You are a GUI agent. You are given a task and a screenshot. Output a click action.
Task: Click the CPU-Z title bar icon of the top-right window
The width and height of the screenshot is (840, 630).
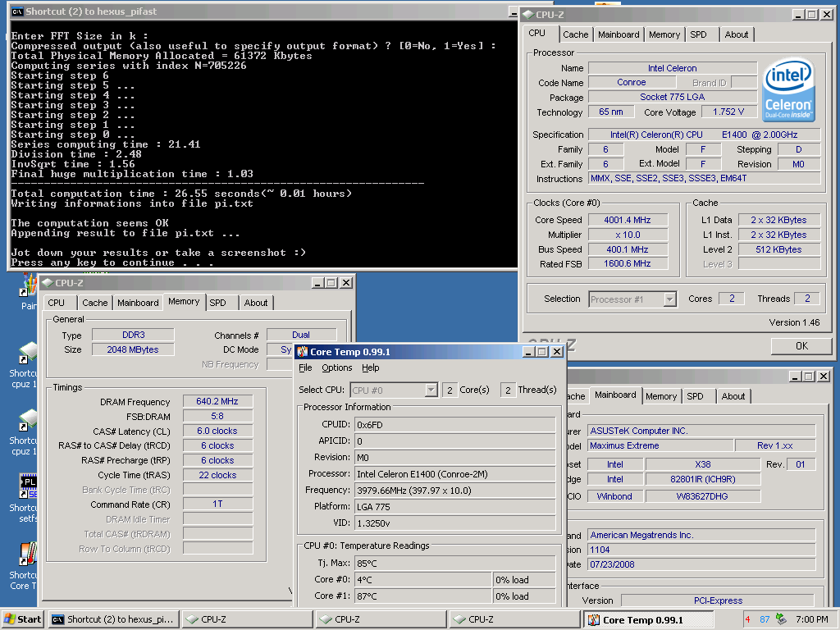tap(528, 15)
